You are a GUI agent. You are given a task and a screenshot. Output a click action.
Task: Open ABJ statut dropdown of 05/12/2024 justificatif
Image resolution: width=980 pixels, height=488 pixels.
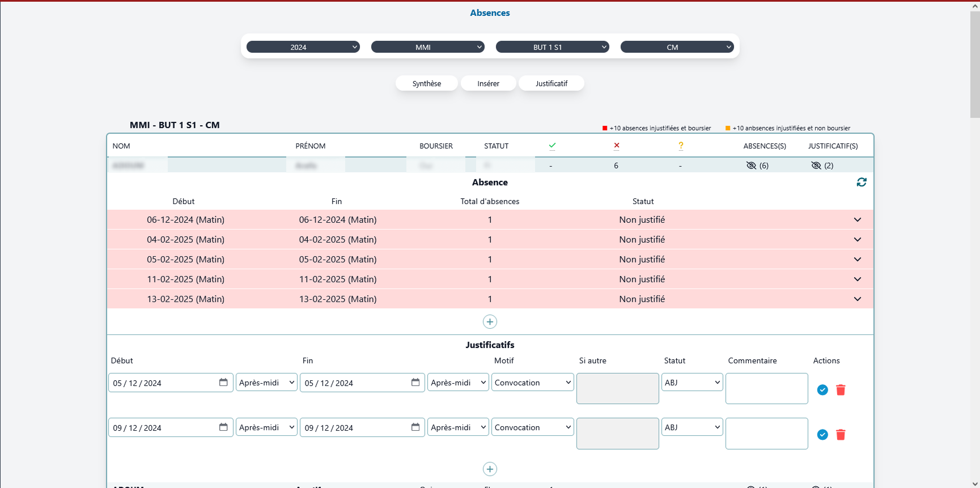coord(692,383)
